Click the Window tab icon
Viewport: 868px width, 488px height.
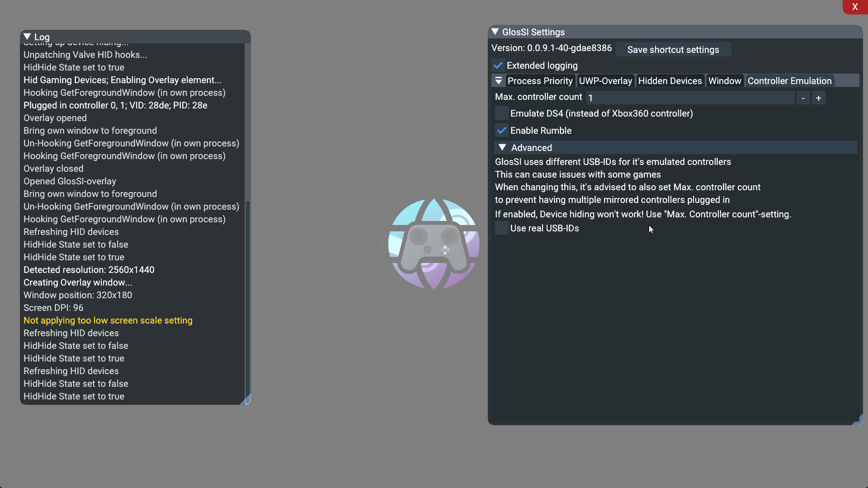click(x=724, y=80)
